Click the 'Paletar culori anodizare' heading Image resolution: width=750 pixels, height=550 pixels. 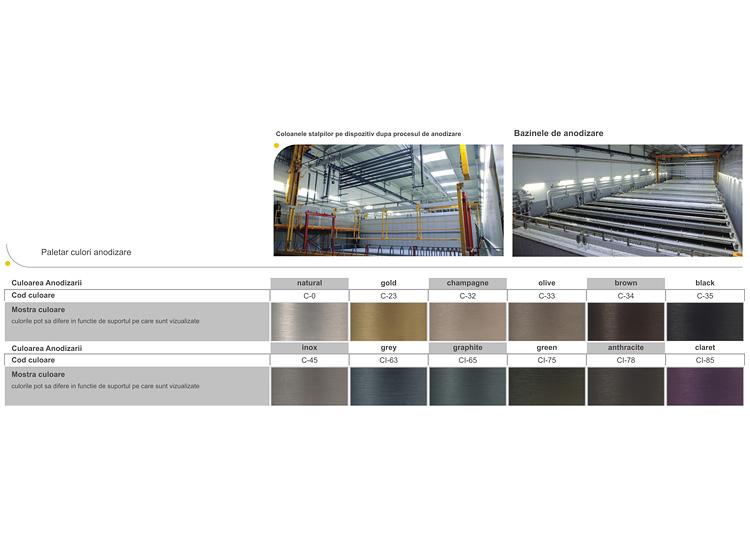86,252
